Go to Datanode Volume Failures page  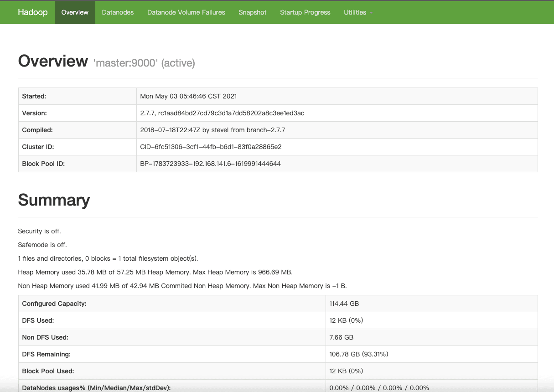click(x=186, y=12)
